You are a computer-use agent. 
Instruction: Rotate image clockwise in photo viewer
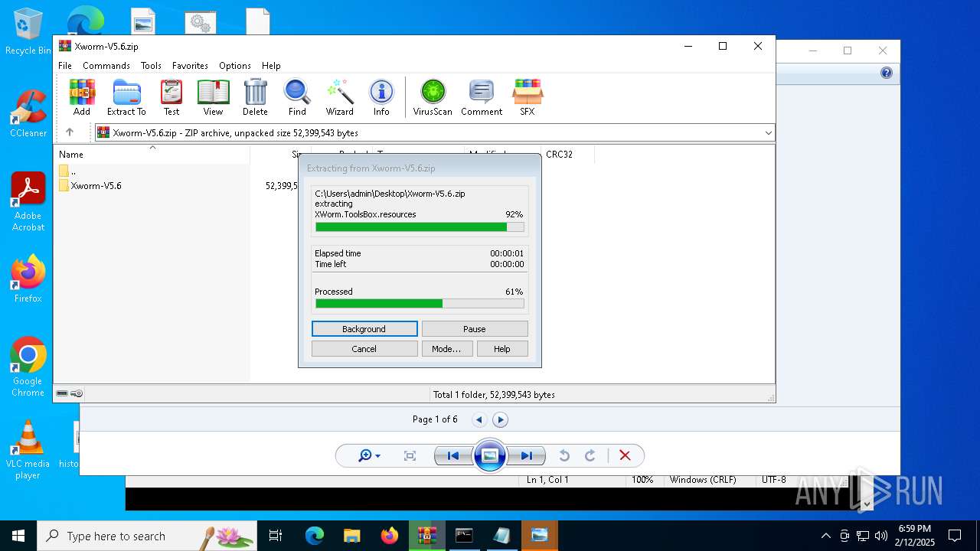(x=590, y=455)
